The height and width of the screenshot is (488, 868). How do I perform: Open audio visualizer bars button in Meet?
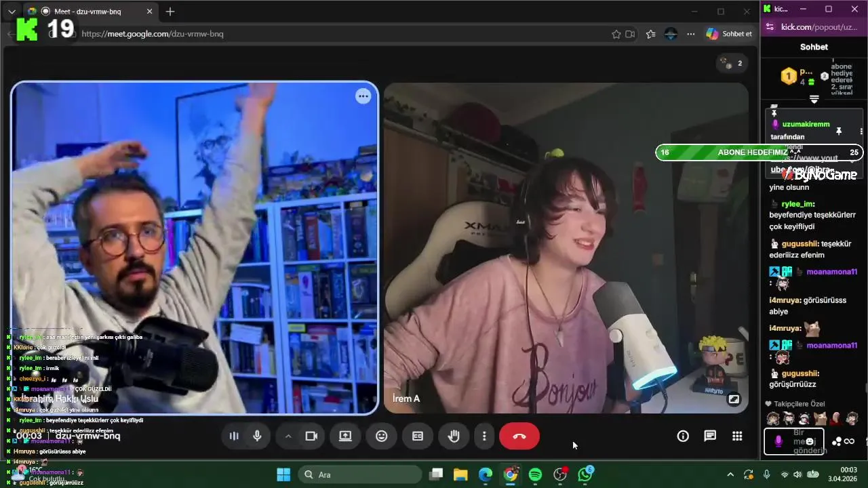[x=234, y=436]
